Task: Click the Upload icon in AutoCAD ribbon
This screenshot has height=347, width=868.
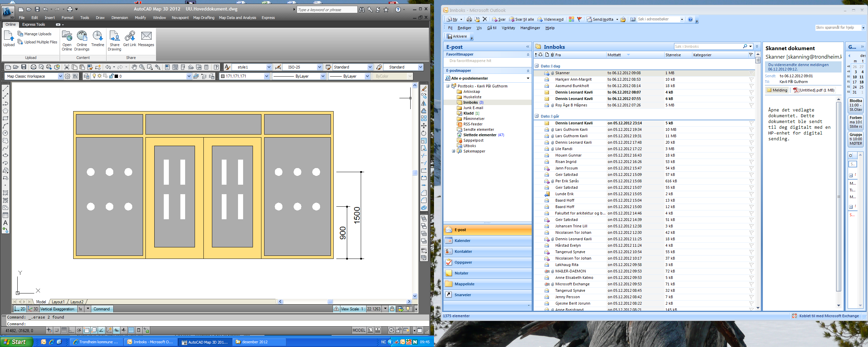Action: coord(9,38)
